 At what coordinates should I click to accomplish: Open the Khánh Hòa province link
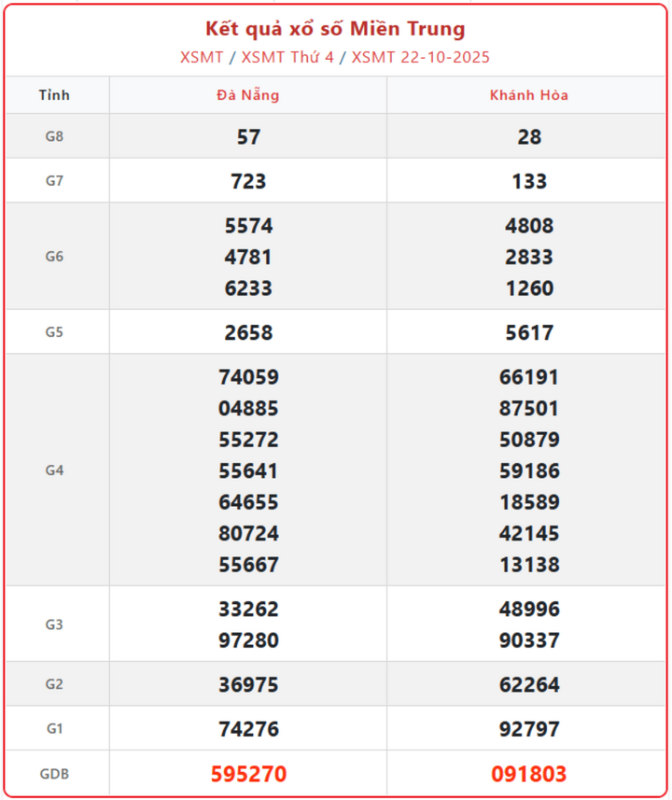click(x=529, y=95)
